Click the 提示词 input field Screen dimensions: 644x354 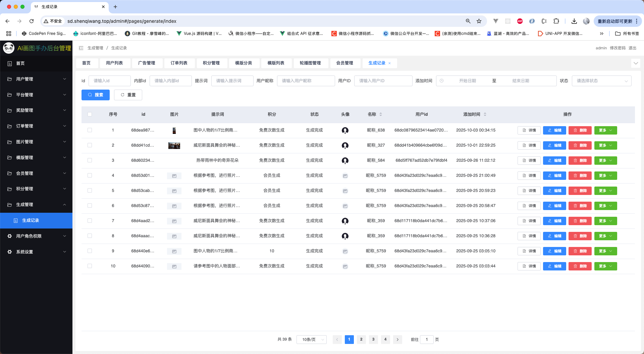click(x=232, y=81)
